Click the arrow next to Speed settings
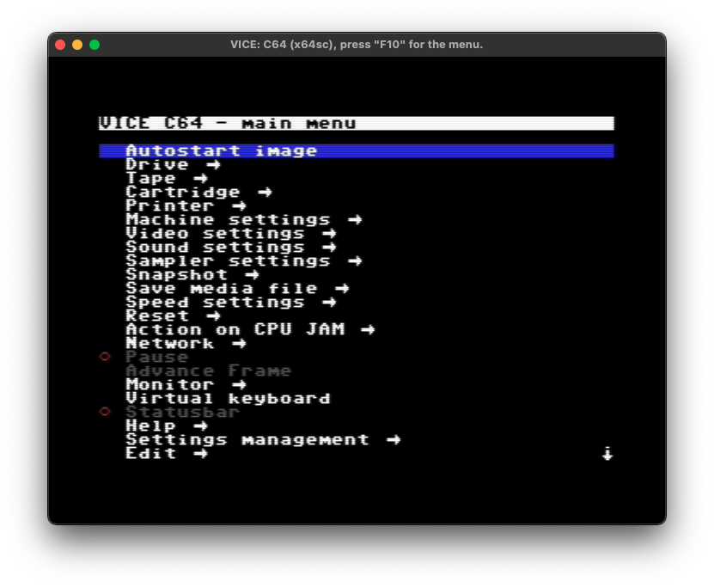The height and width of the screenshot is (588, 714). [329, 303]
